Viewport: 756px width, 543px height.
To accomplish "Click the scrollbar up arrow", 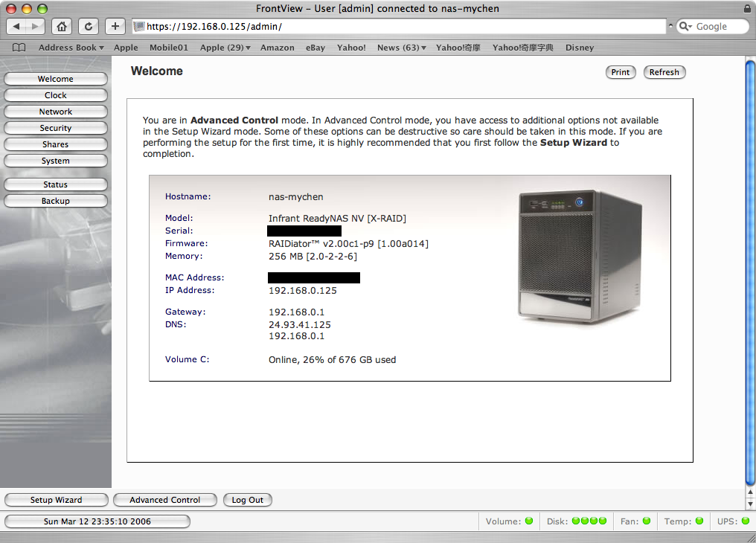I will pyautogui.click(x=750, y=492).
